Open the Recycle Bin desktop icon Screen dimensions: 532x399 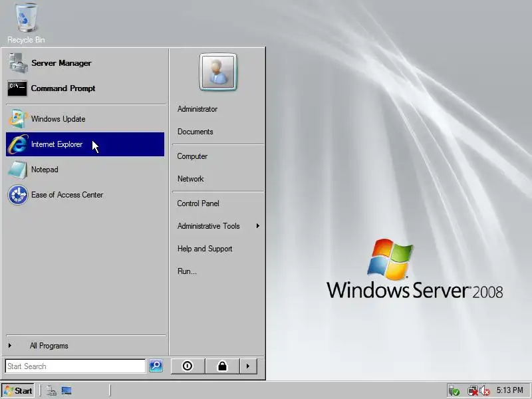tap(26, 23)
